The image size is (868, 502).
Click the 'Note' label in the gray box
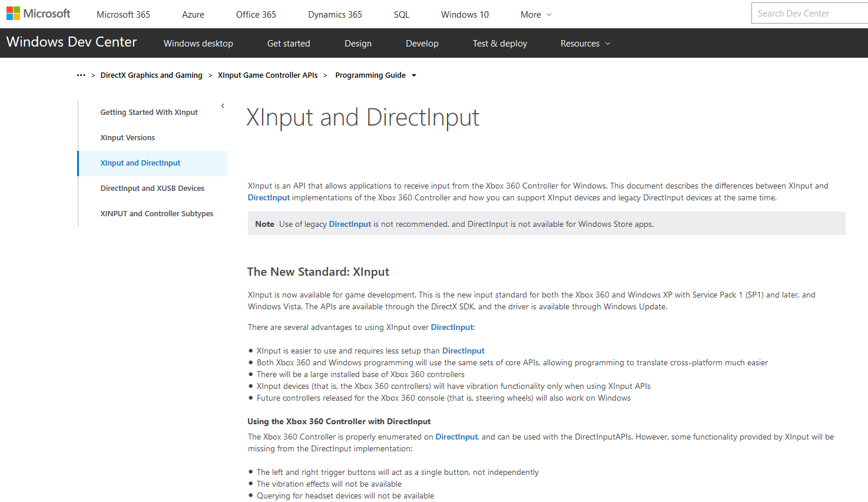[264, 224]
